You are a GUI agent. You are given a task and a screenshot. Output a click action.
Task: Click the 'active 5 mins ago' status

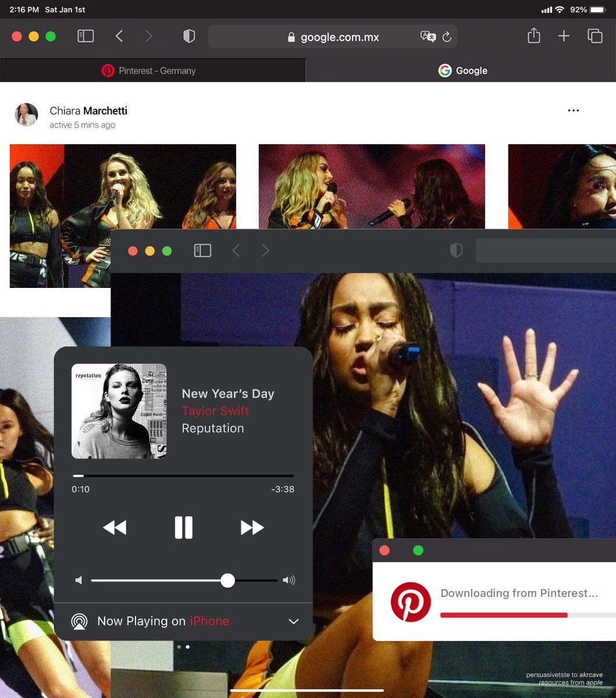[82, 125]
